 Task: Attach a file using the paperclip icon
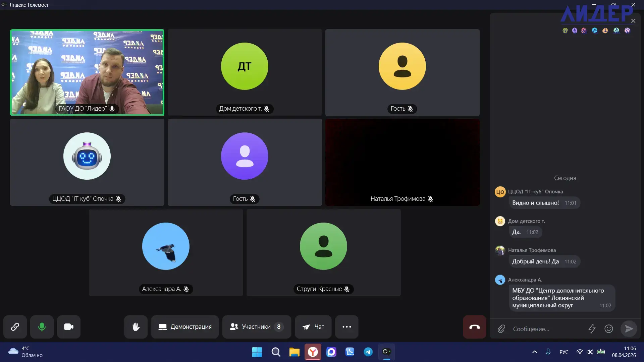[501, 329]
